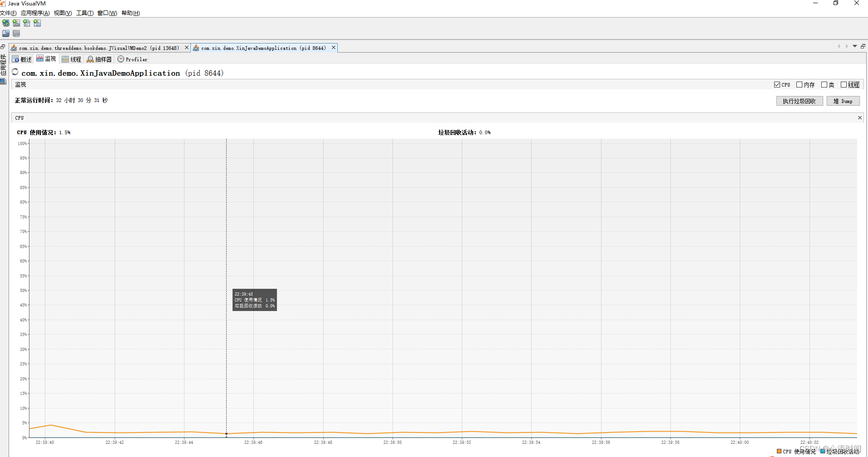Close the XinJavaDemoApplication pid 8644 tab
868x457 pixels.
click(x=334, y=48)
